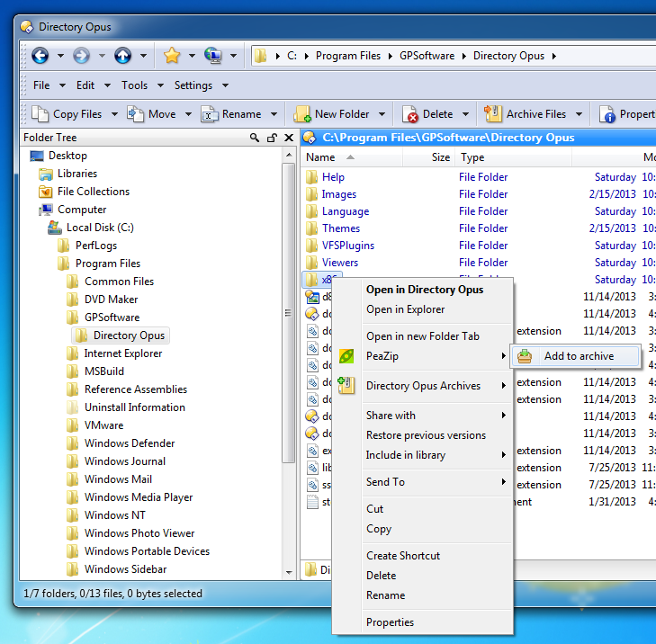Select Windows Media Player in Folder Tree
656x644 pixels.
click(139, 497)
